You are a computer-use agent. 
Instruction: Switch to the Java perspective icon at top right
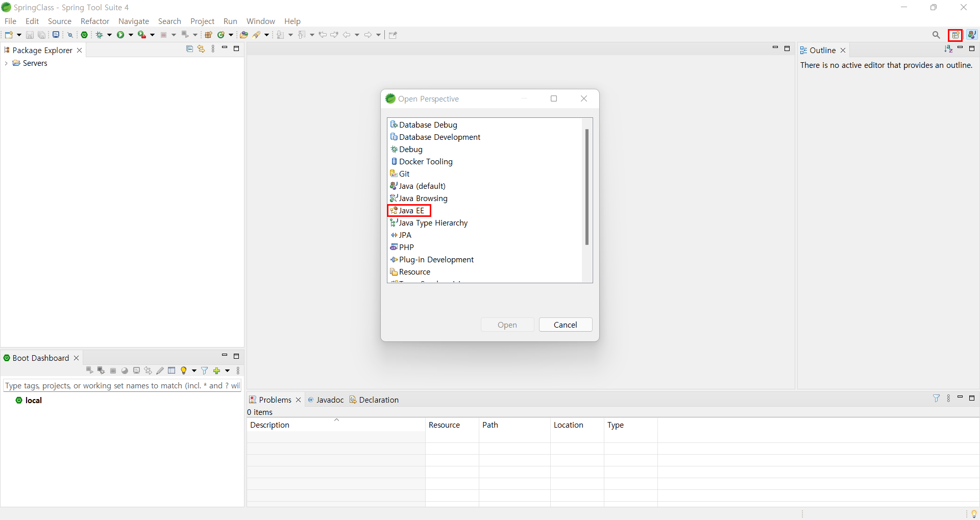[x=972, y=35]
